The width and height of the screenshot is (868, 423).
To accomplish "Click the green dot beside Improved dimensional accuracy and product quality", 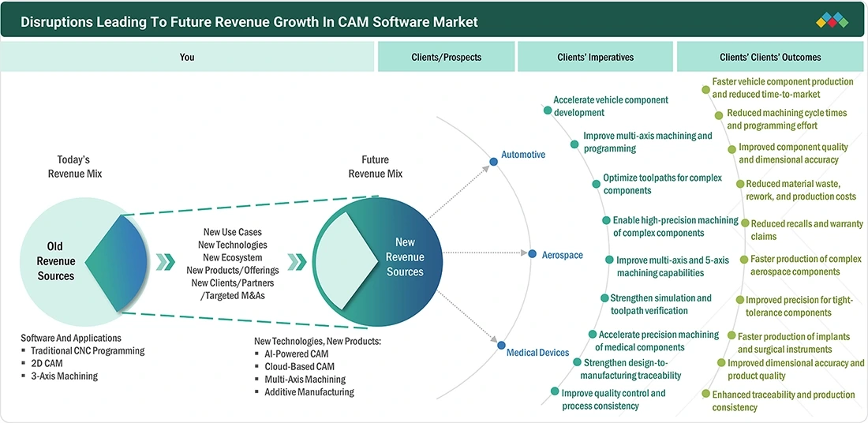I will (x=721, y=363).
